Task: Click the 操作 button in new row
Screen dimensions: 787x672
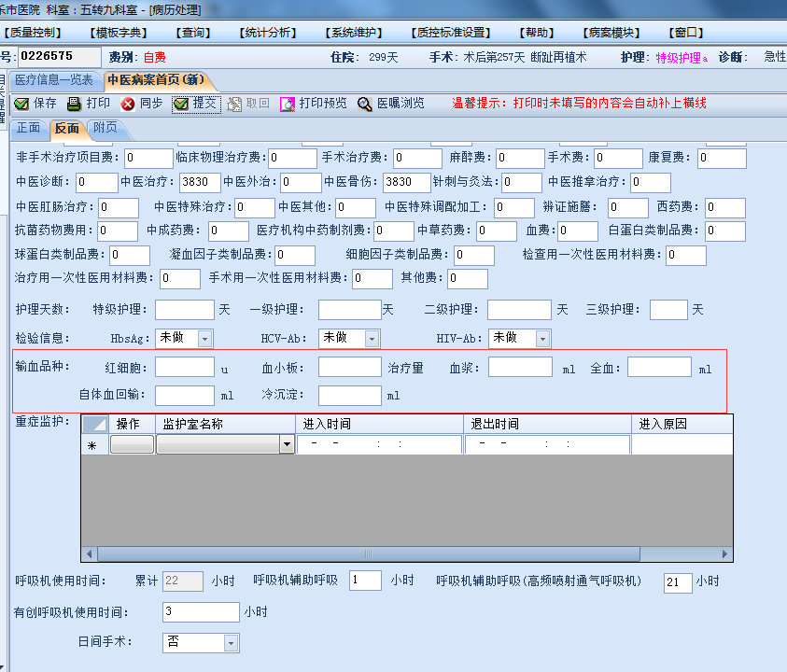Action: (x=132, y=444)
